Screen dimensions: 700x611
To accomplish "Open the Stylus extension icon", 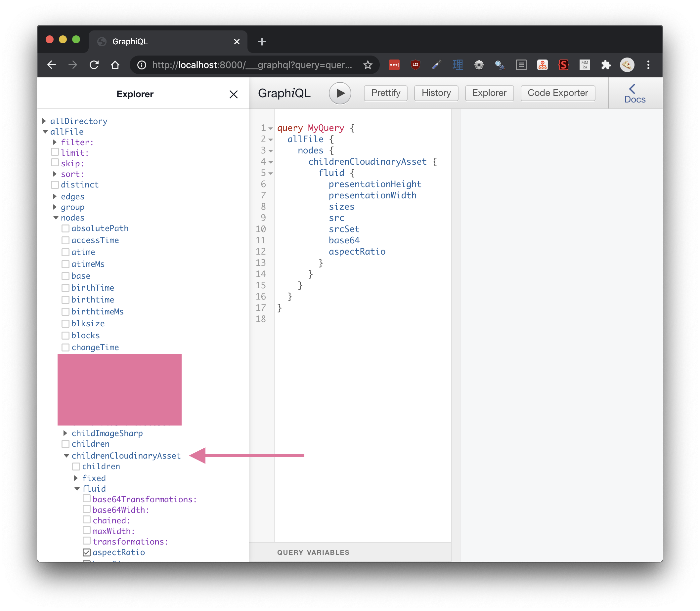I will coord(564,65).
